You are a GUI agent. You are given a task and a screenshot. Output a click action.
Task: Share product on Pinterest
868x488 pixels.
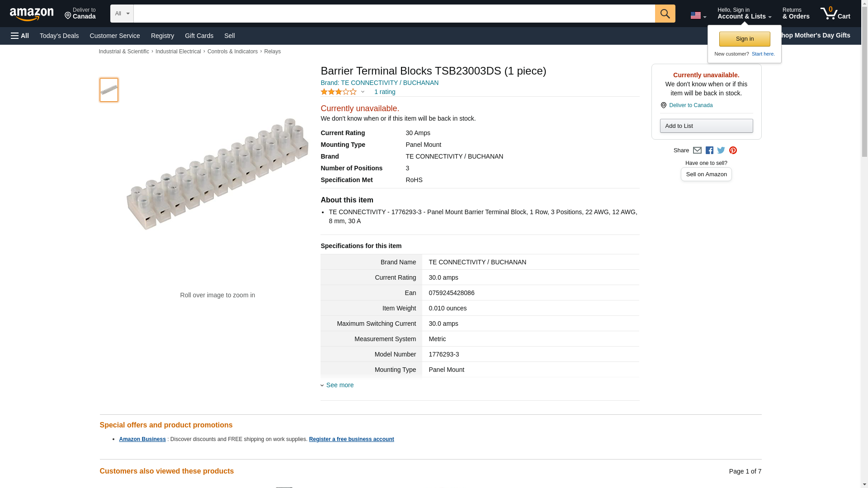733,150
